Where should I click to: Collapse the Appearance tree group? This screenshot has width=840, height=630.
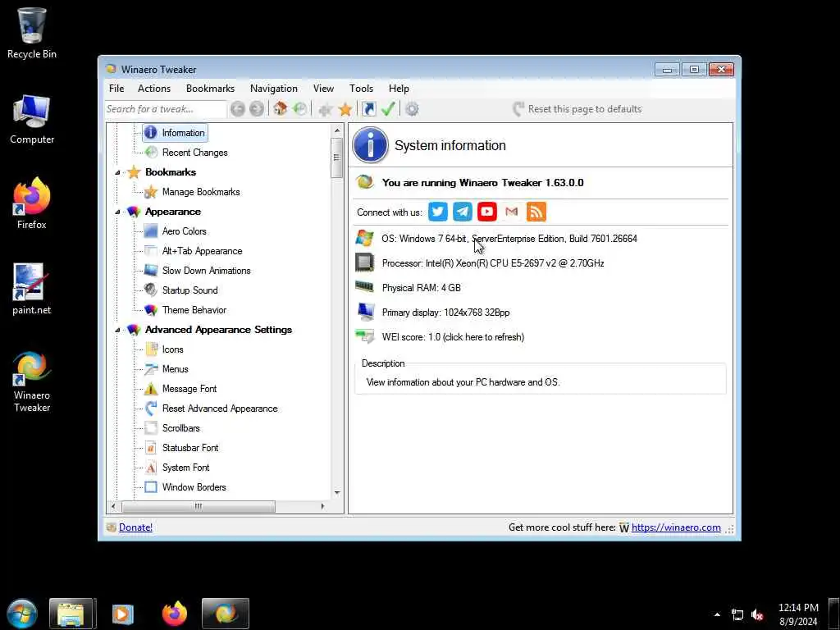[x=117, y=212]
